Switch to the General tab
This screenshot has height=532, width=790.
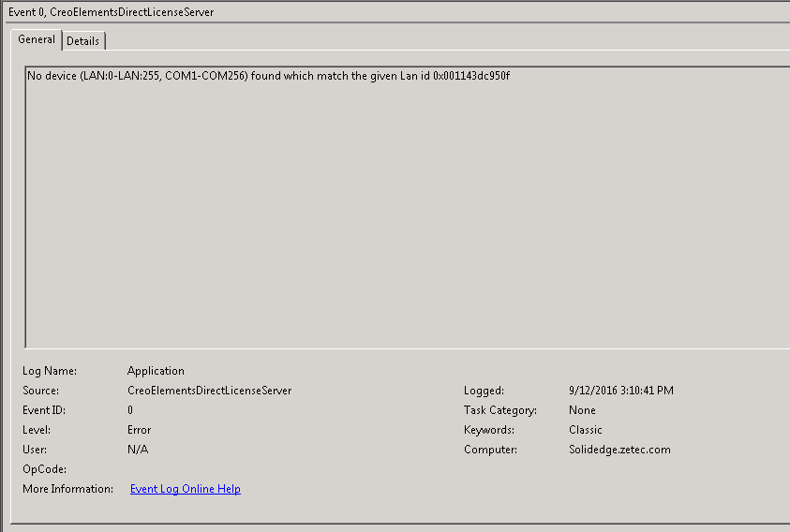pyautogui.click(x=37, y=39)
